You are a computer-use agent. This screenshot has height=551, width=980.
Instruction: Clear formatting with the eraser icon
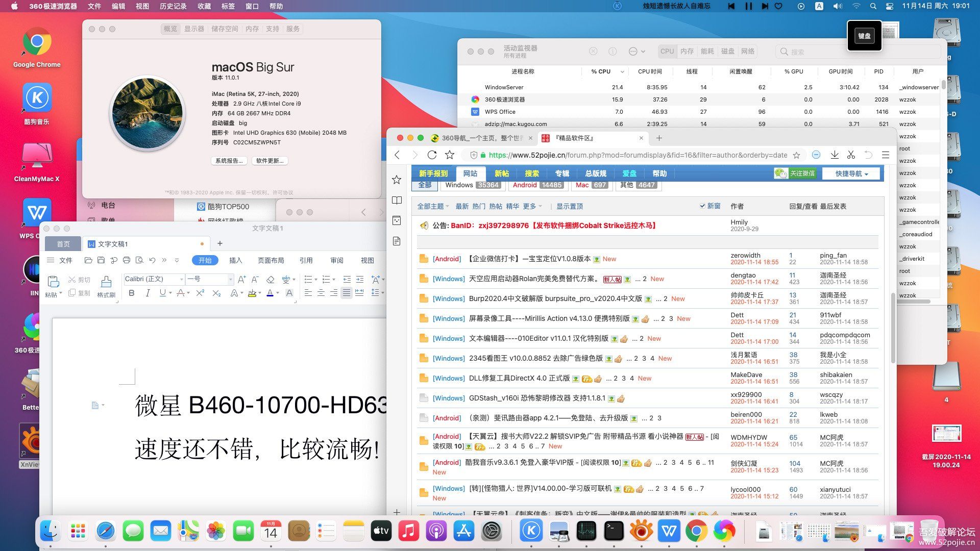coord(271,279)
